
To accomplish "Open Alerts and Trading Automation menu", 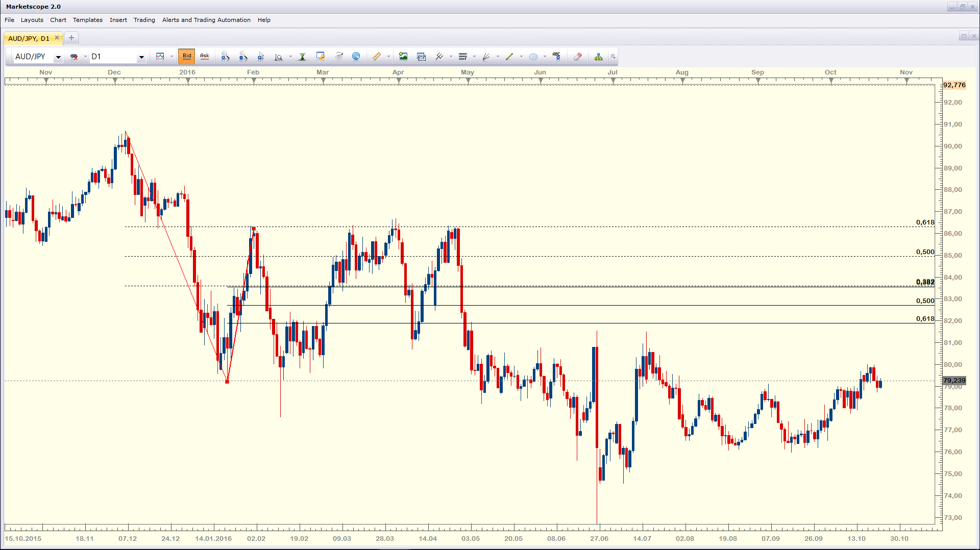I will click(x=206, y=20).
